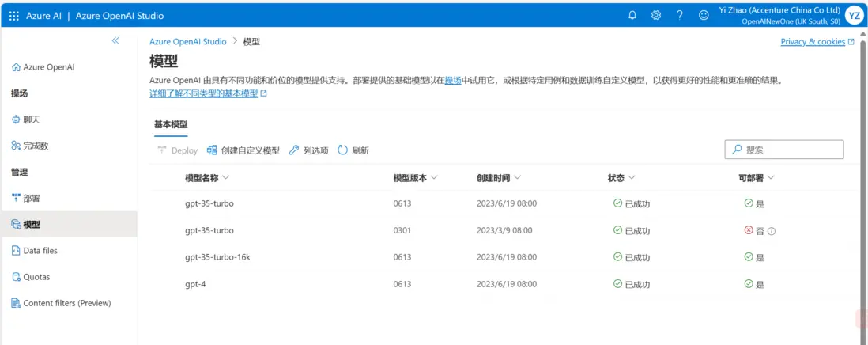The image size is (868, 345).
Task: Select the gpt-4 model row
Action: 503,284
